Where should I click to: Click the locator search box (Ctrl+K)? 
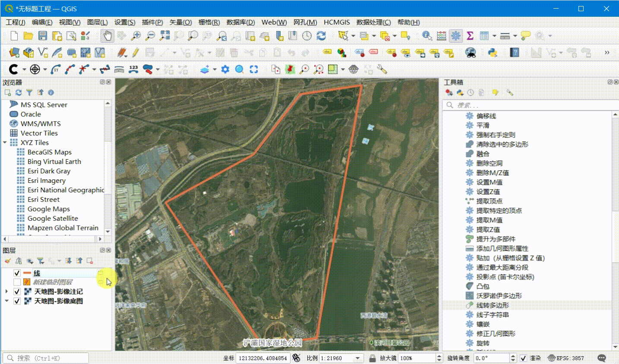point(46,358)
